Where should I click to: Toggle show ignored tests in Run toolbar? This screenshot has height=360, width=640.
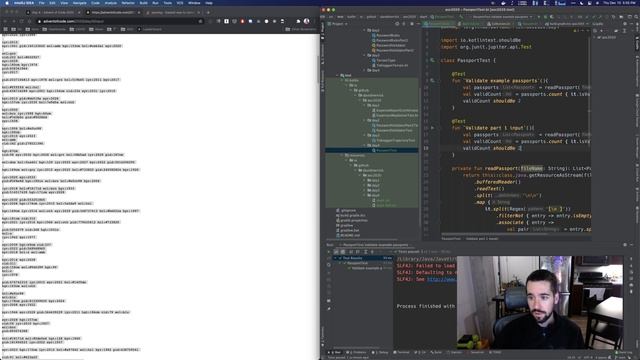[342, 252]
